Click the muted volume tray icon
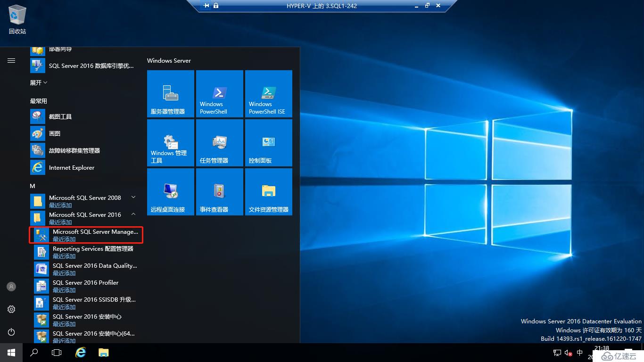The image size is (644, 362). 568,353
